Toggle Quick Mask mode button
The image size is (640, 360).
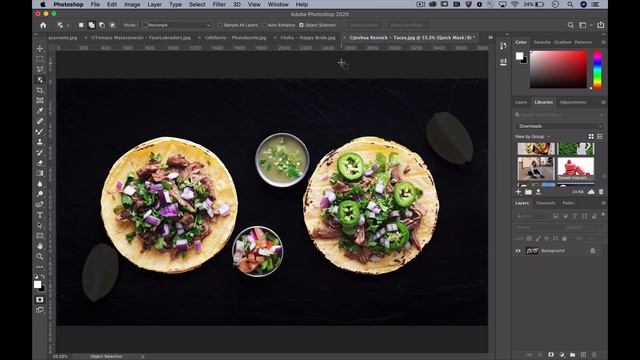(40, 300)
